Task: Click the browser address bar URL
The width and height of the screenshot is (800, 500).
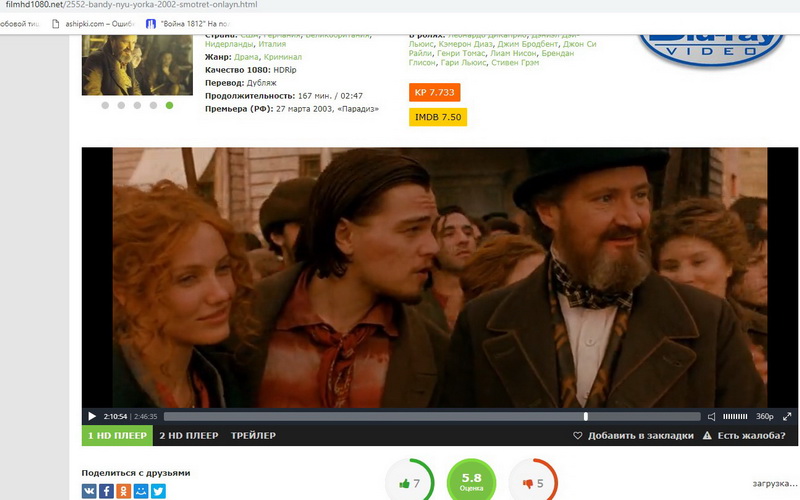Action: click(132, 5)
